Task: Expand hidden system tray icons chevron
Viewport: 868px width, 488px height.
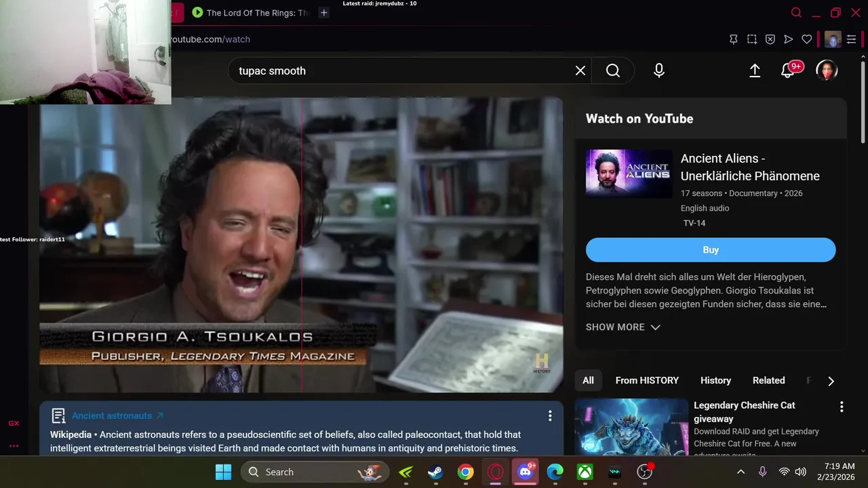Action: click(x=741, y=472)
